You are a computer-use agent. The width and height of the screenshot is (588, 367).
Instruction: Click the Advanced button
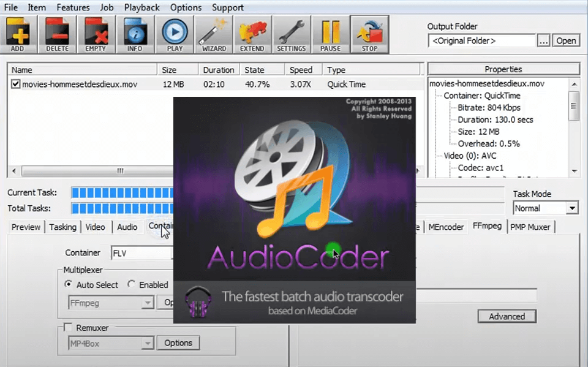[x=507, y=316]
